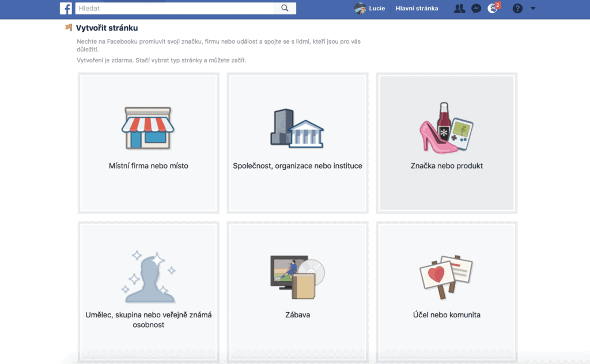
Task: Select the Místní firma nebo místo label
Action: pyautogui.click(x=148, y=165)
